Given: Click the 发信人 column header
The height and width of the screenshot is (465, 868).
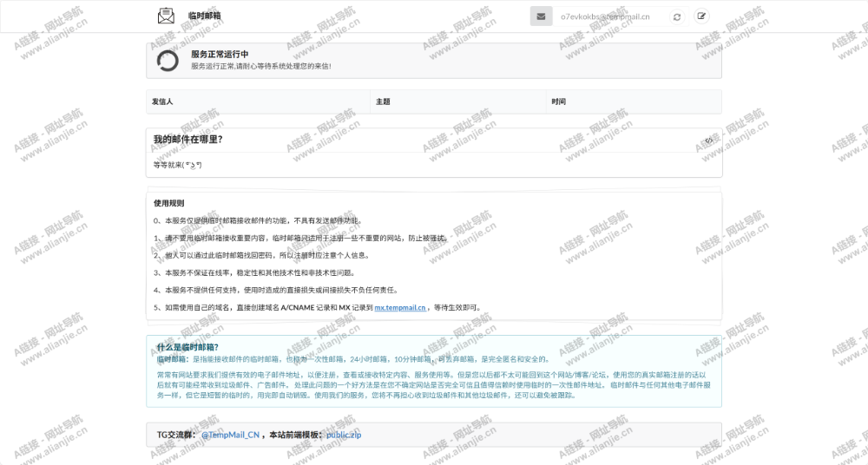Looking at the screenshot, I should pyautogui.click(x=162, y=102).
